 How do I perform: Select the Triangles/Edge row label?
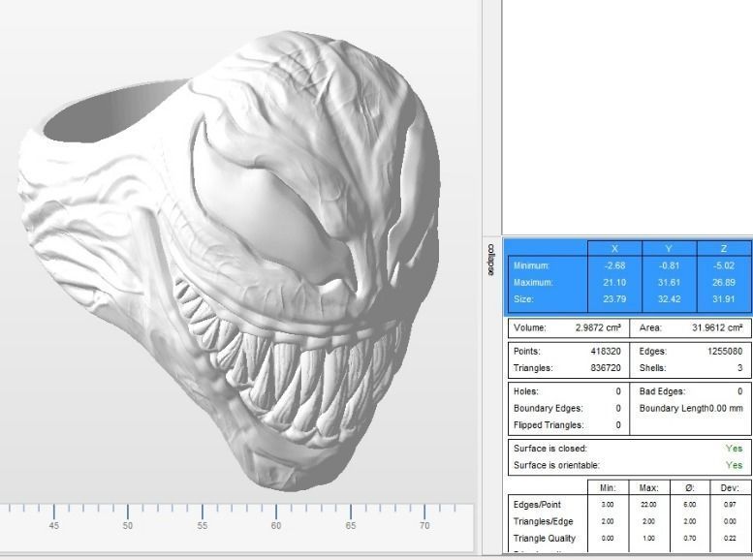543,521
